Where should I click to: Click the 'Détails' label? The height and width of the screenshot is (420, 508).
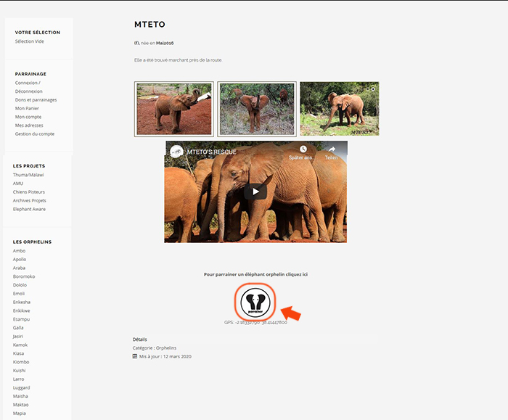coord(139,339)
